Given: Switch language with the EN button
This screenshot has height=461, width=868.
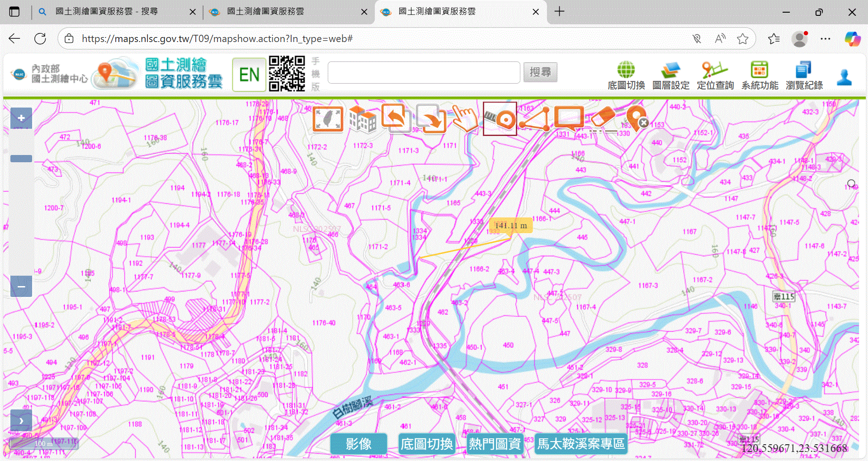Looking at the screenshot, I should [249, 75].
